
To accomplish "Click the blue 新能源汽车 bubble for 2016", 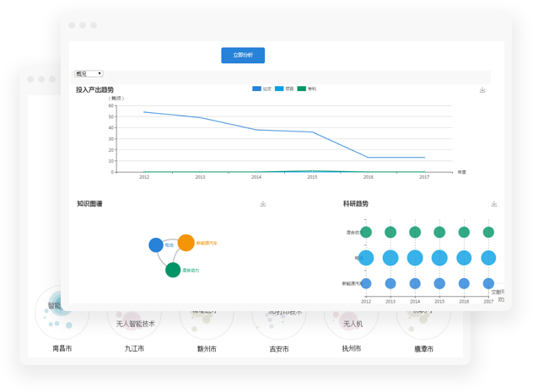I will [x=464, y=283].
